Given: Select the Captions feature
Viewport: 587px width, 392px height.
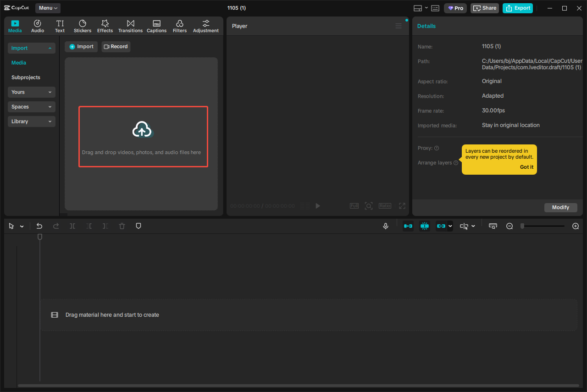Looking at the screenshot, I should 156,26.
